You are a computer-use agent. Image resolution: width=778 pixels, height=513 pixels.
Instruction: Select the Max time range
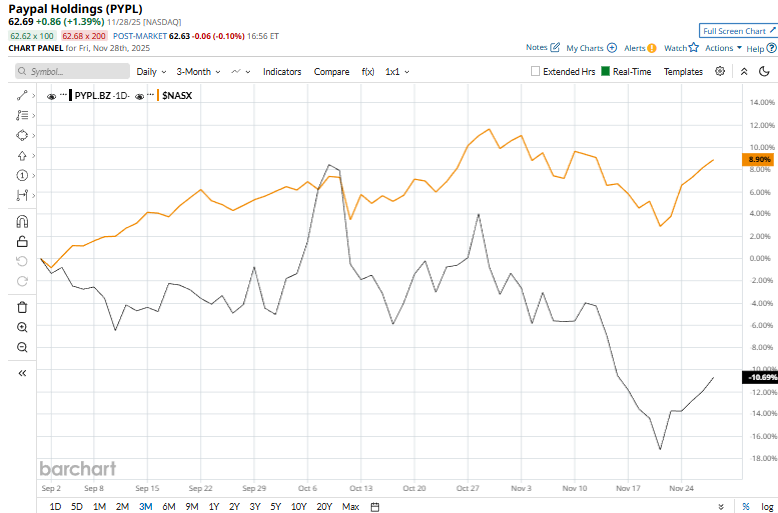click(x=350, y=507)
